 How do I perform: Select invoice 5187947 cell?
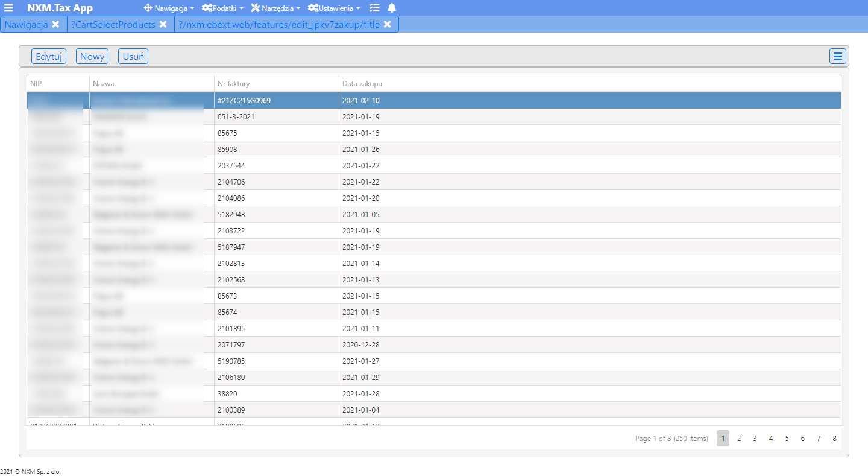277,247
